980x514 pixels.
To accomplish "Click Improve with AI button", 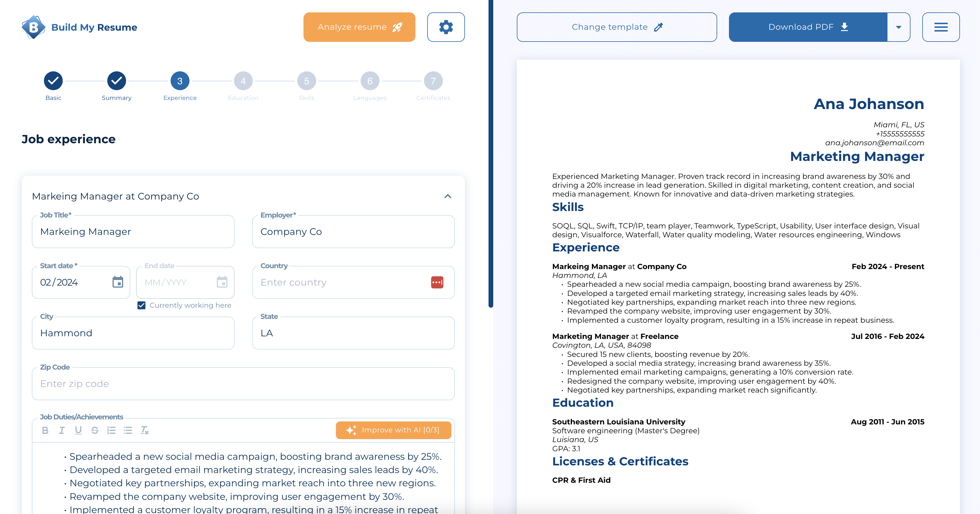I will click(x=393, y=430).
